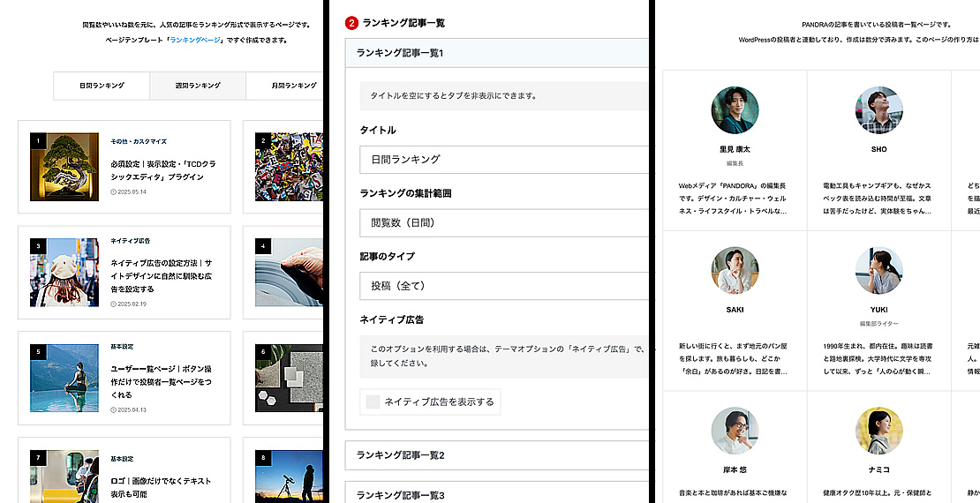This screenshot has height=503, width=980.
Task: Expand the ランキング記事一覧3 section
Action: pyautogui.click(x=497, y=493)
